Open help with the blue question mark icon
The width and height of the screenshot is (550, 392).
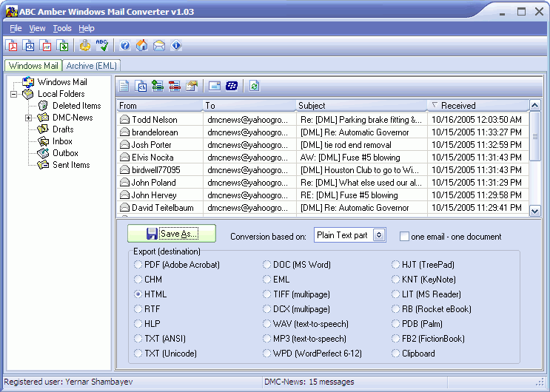point(125,46)
